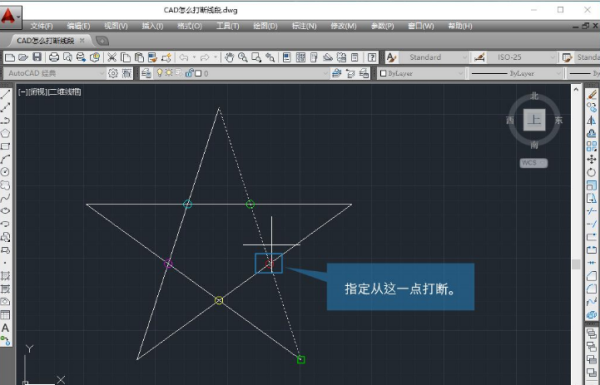The height and width of the screenshot is (385, 600).
Task: Open the 文件(F) menu
Action: pos(41,26)
